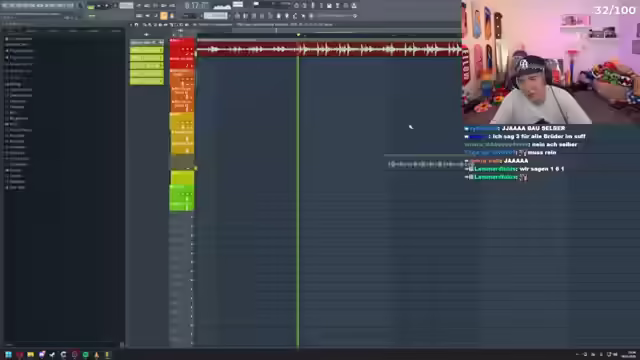The width and height of the screenshot is (640, 360).
Task: Select the first lime pattern in picker panel
Action: (147, 50)
